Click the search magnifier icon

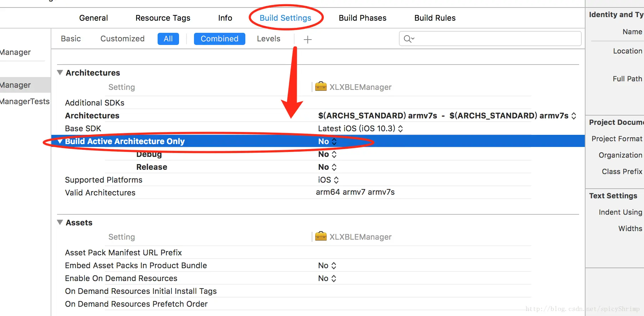point(408,39)
